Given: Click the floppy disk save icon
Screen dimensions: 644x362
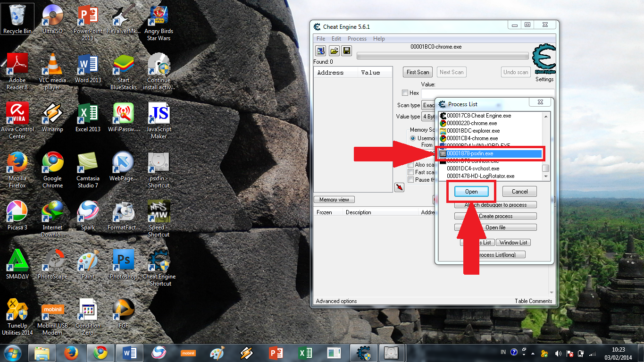Looking at the screenshot, I should 347,51.
